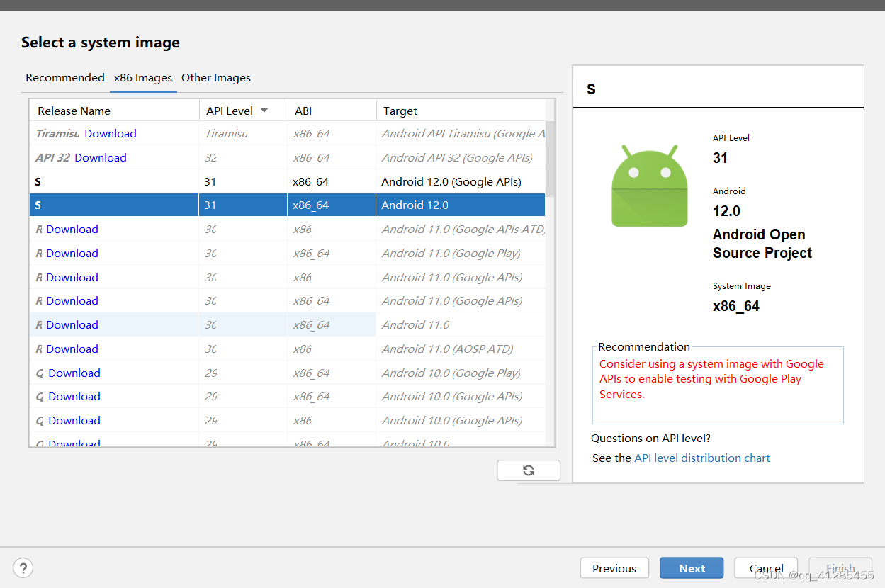Download R image for Android 11.0 (AOSP ATD)
Screen dimensions: 885x588
(72, 349)
